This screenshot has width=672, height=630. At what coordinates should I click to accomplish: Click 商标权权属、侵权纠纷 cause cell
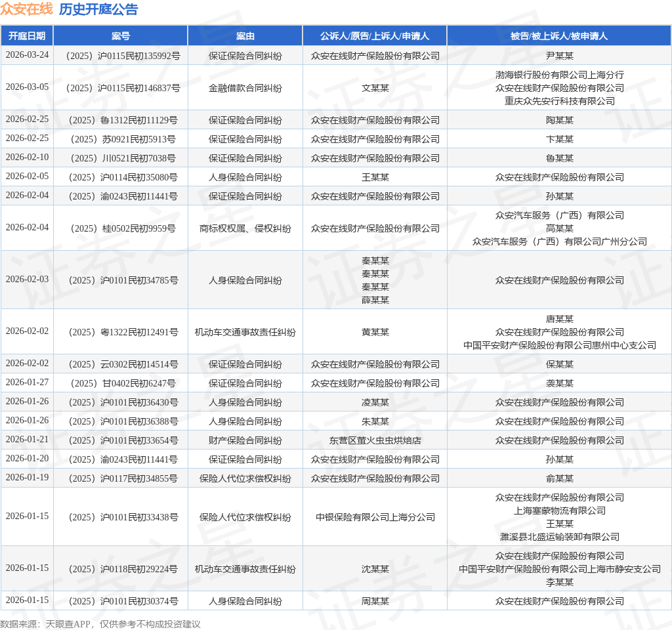(245, 228)
